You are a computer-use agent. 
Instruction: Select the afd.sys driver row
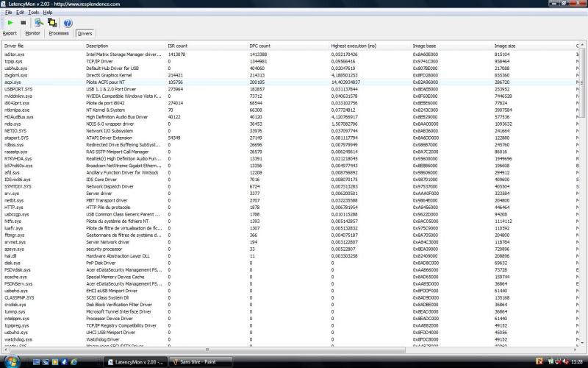click(290, 172)
